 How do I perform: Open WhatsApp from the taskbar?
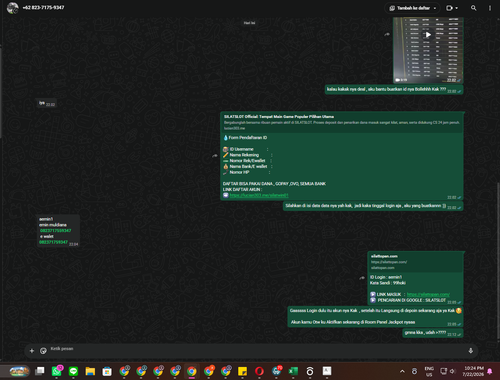57,371
